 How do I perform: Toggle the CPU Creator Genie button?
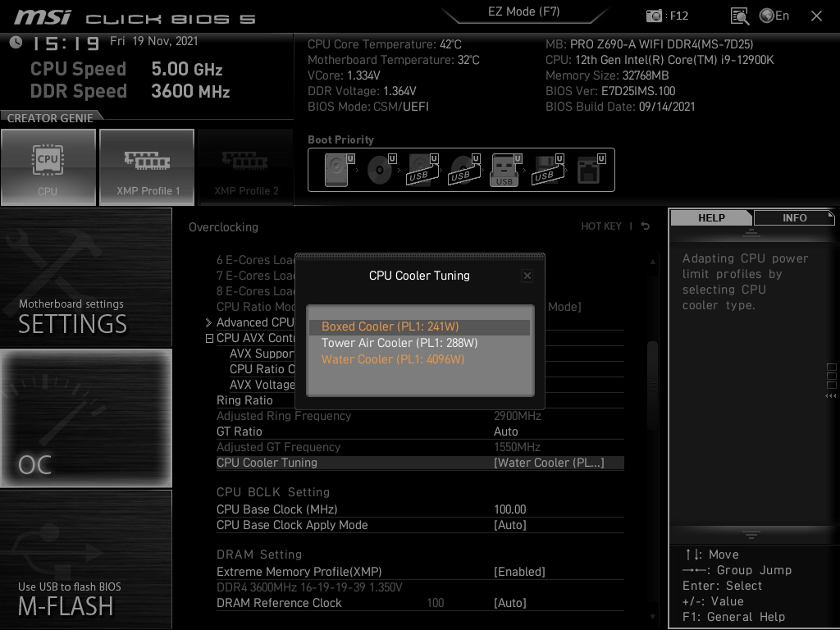point(48,167)
